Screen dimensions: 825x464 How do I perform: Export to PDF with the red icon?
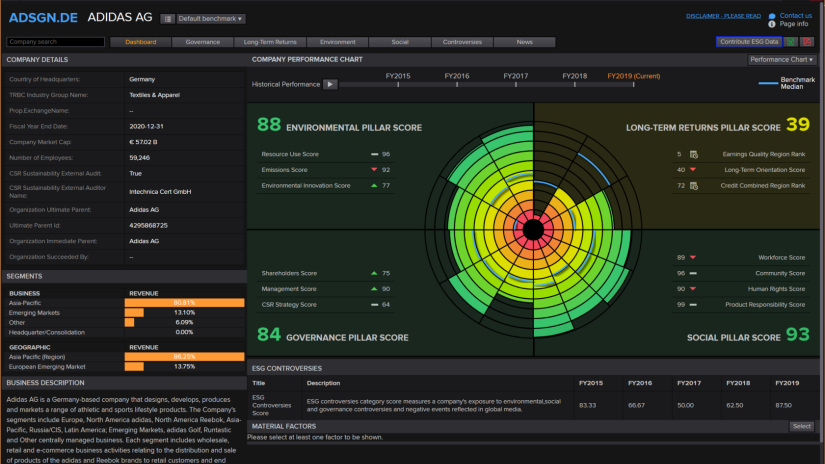point(807,42)
